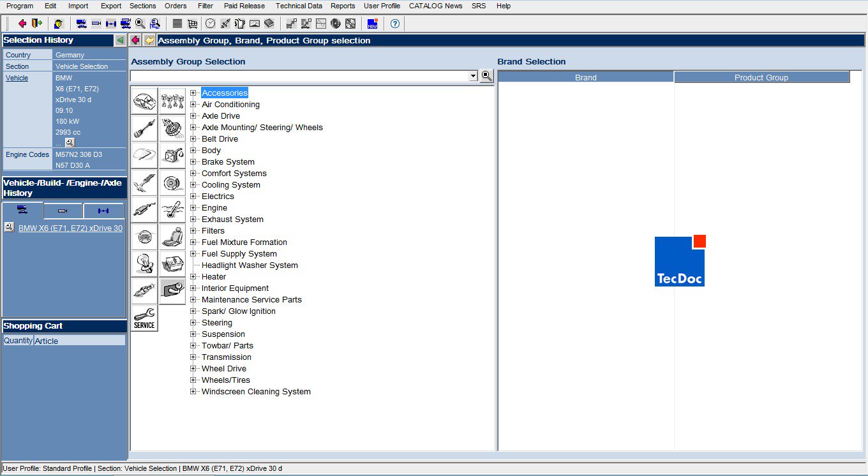Click the magnifier vehicle search toolbar icon
868x476 pixels.
click(x=140, y=24)
